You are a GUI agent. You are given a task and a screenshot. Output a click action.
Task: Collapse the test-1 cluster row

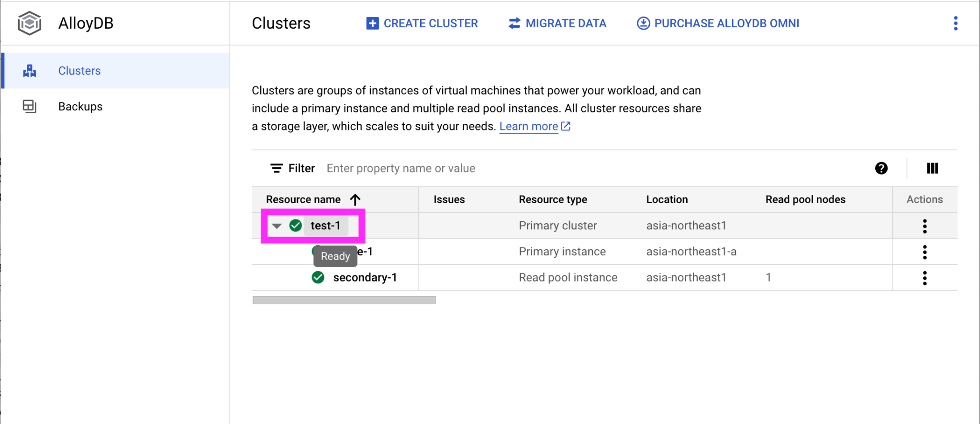(277, 226)
